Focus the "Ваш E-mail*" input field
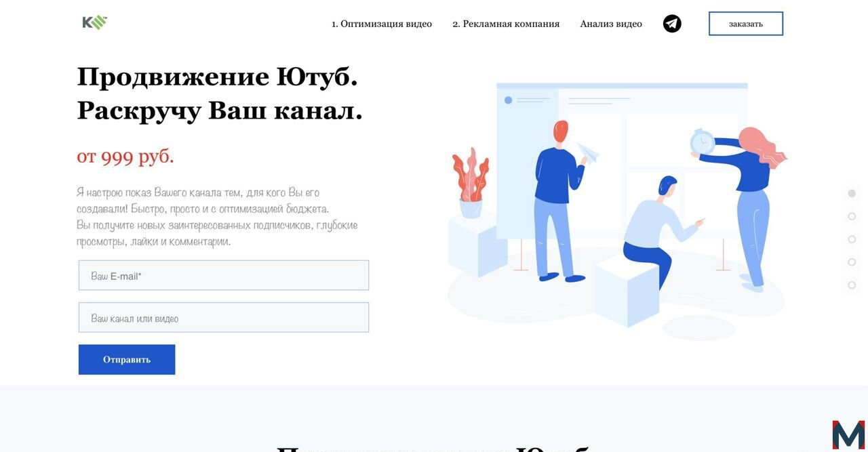 tap(224, 275)
